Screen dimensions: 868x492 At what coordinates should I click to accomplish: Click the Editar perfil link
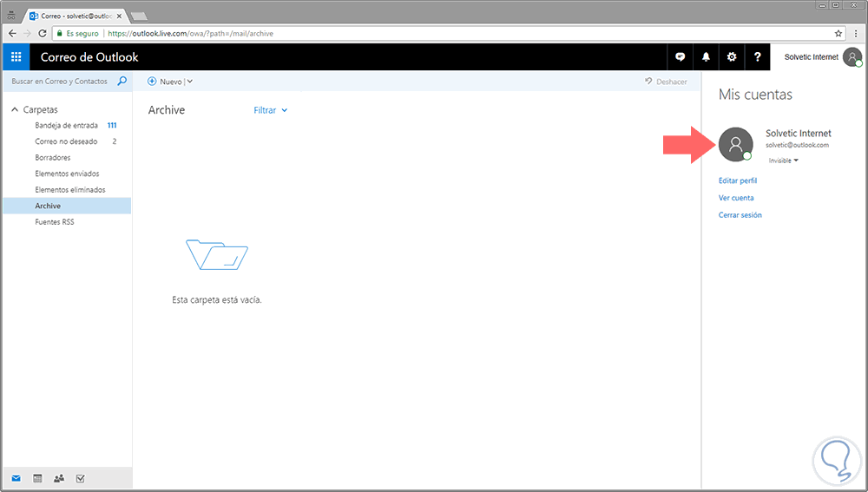[737, 180]
